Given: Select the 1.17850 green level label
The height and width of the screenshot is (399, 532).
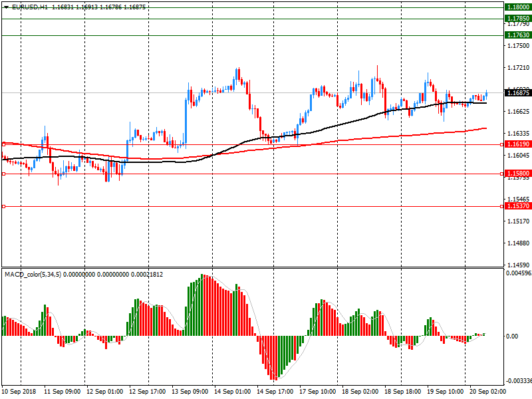Looking at the screenshot, I should tap(517, 19).
